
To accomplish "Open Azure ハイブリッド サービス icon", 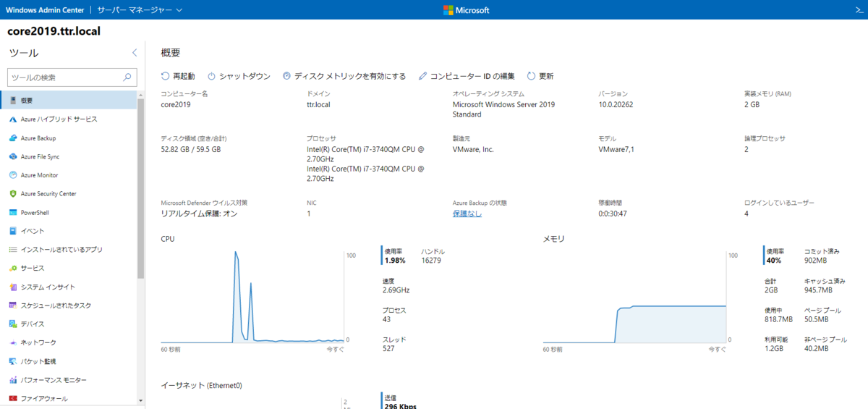I will pos(13,119).
